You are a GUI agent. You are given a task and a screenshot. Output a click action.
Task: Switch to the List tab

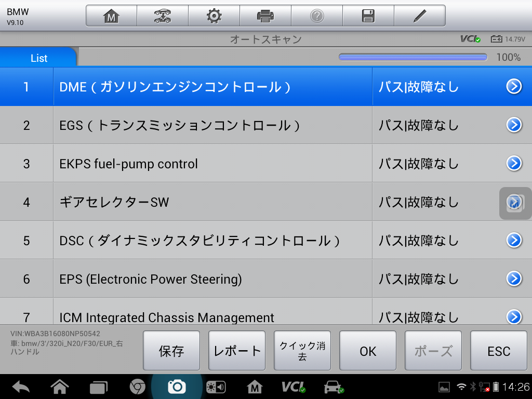(x=38, y=58)
